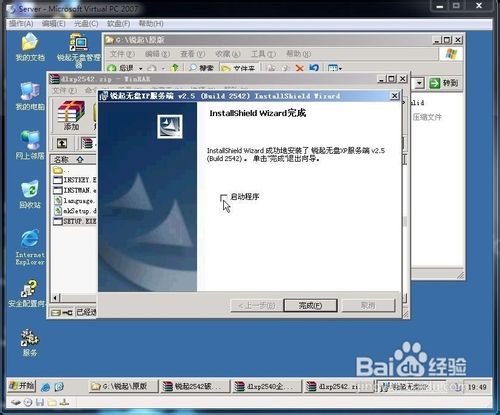
Task: Open 锐起无盘管理器 desktop shortcut
Action: tap(79, 50)
